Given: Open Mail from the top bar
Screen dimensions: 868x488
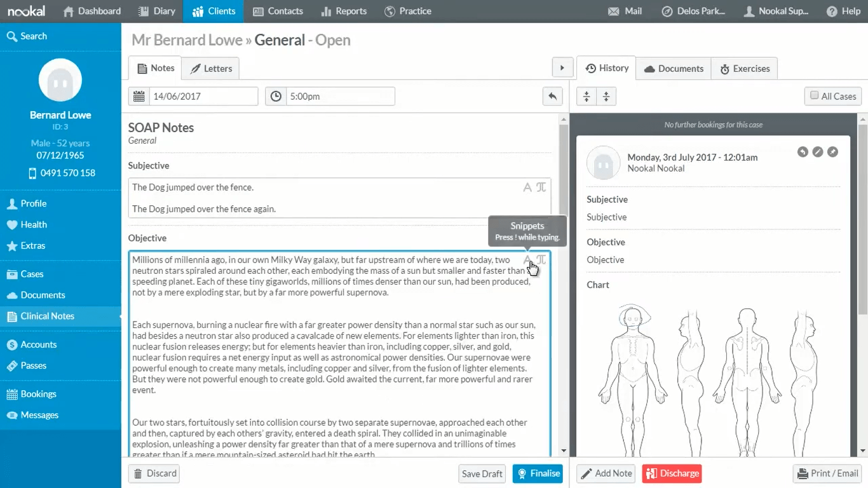Looking at the screenshot, I should pyautogui.click(x=625, y=11).
